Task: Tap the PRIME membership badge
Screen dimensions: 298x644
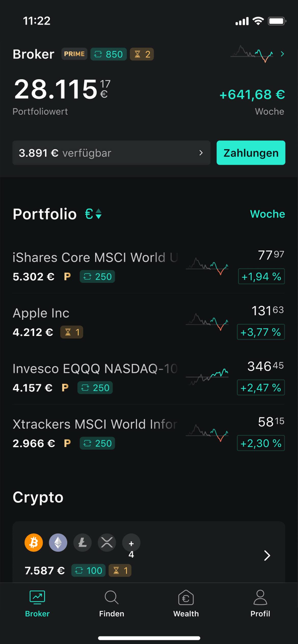Action: point(74,54)
